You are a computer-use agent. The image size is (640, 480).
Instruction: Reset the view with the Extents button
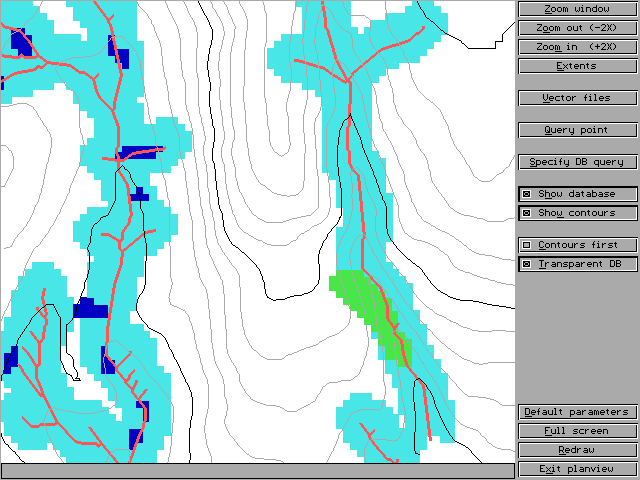click(578, 66)
